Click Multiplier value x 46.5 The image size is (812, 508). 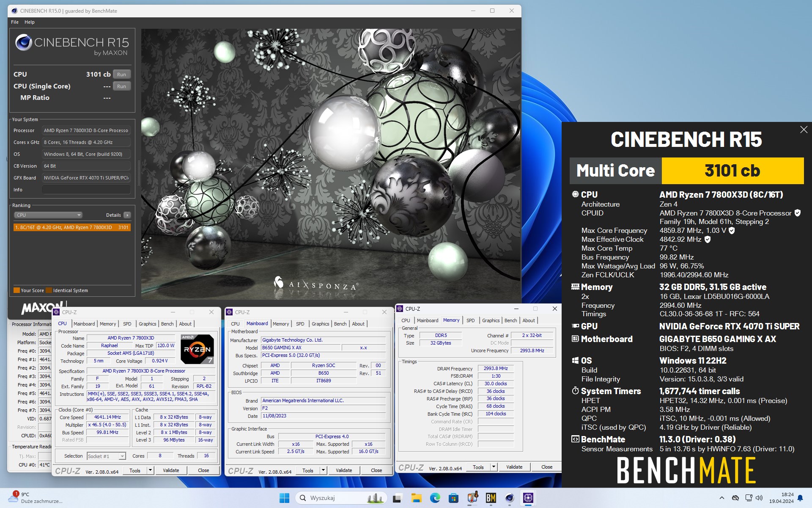click(x=107, y=425)
